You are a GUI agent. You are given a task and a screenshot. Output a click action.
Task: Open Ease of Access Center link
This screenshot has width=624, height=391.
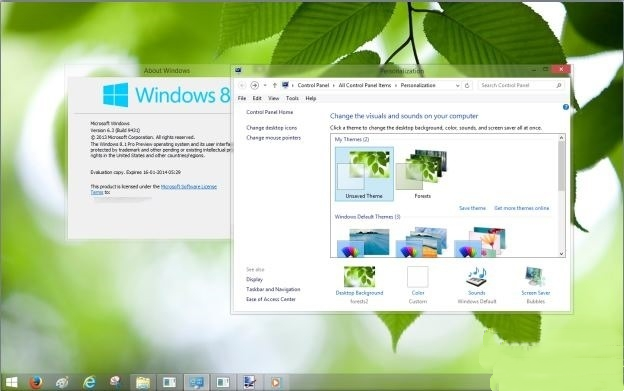click(271, 299)
